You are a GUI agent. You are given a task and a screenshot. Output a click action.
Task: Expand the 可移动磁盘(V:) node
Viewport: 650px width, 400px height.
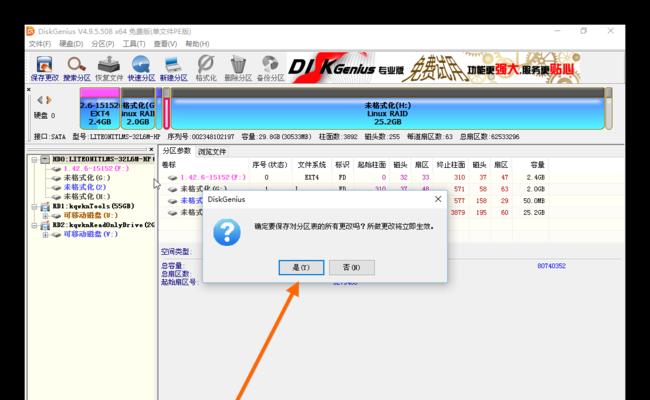point(45,234)
